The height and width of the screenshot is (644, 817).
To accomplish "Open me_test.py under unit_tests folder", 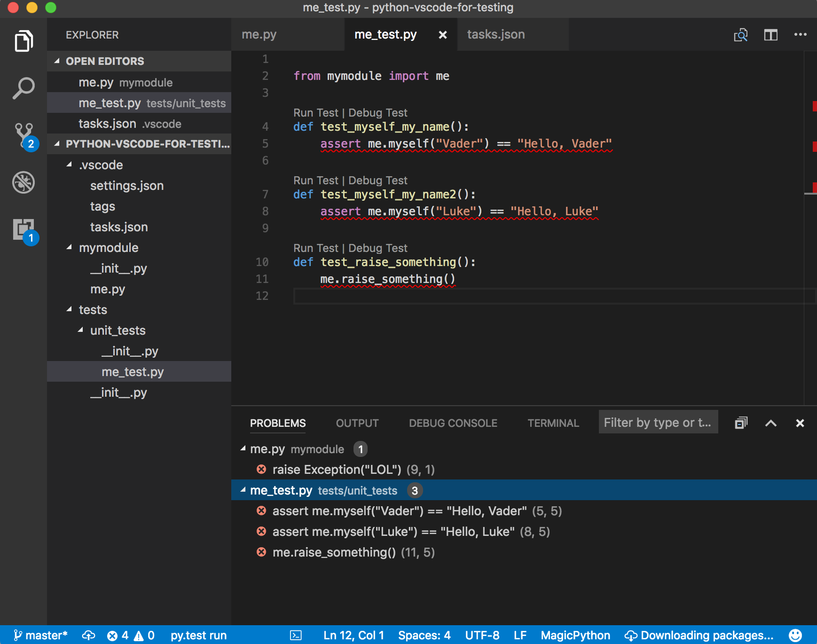I will [139, 372].
